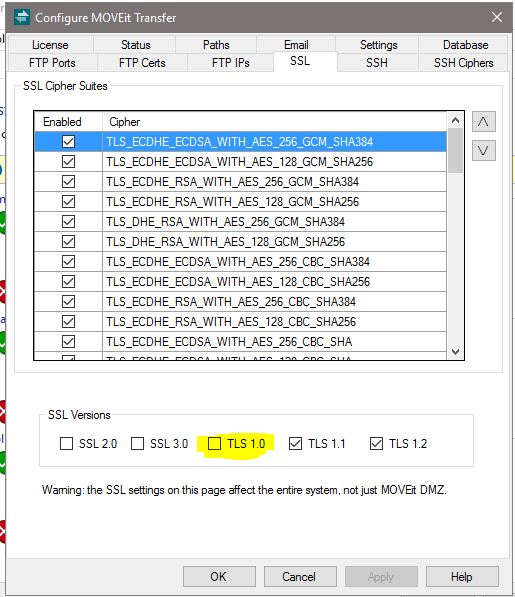Viewport: 515px width, 597px height.
Task: Click the cipher list scrollbar thumb
Action: [455, 151]
